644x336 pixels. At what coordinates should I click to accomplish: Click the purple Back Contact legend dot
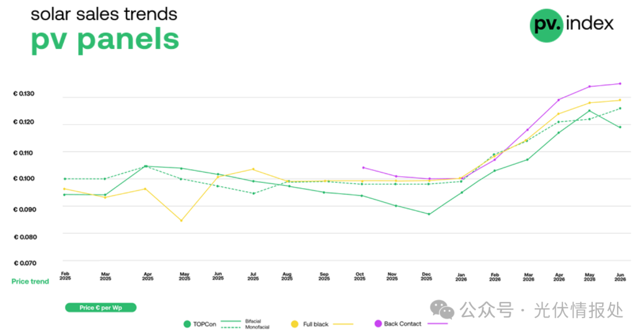point(378,323)
